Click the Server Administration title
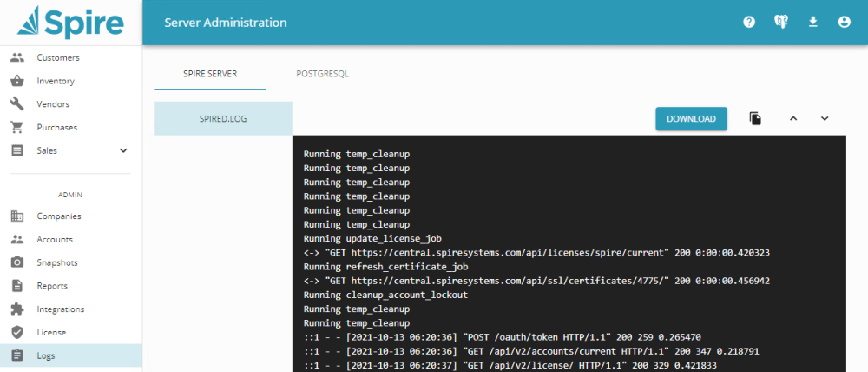Screen dimensions: 868x372 click(226, 23)
